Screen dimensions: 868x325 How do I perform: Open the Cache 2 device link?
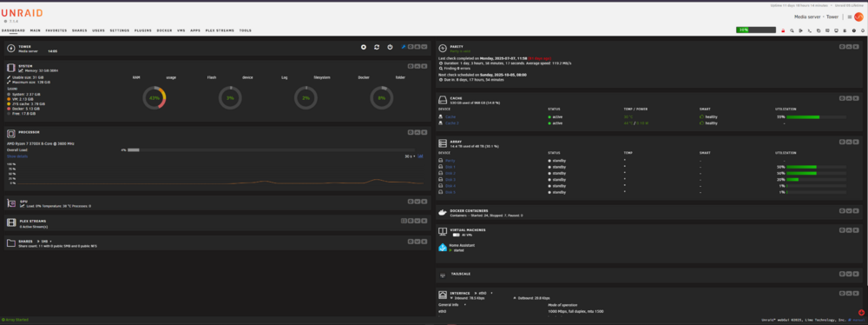pyautogui.click(x=451, y=123)
